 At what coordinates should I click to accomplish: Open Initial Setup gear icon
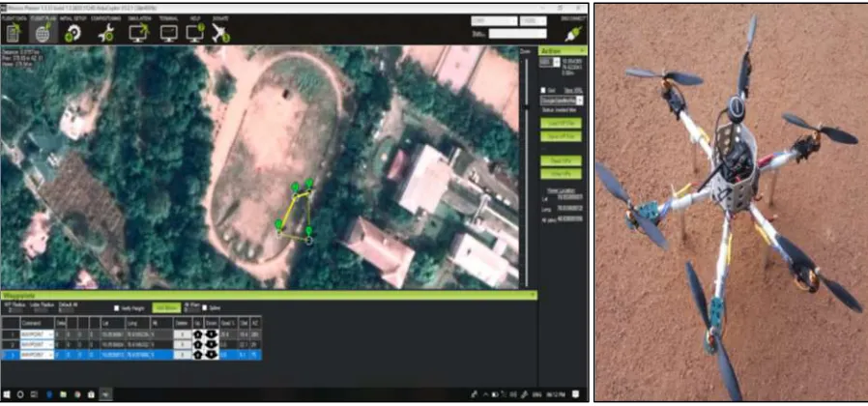pyautogui.click(x=72, y=34)
